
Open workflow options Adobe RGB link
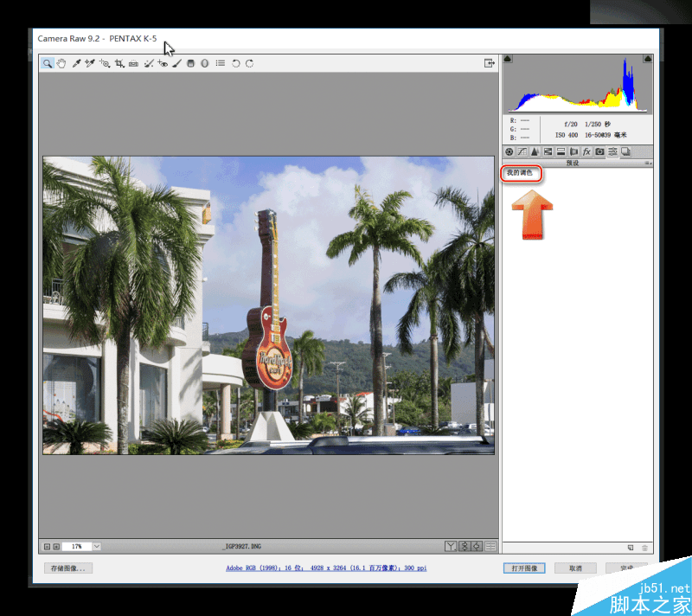(326, 568)
